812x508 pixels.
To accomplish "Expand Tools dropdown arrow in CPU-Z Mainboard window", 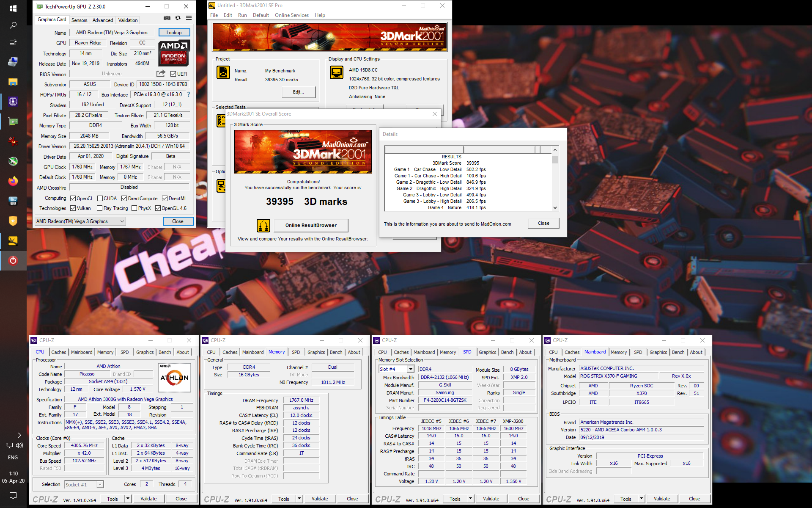I will [x=641, y=499].
